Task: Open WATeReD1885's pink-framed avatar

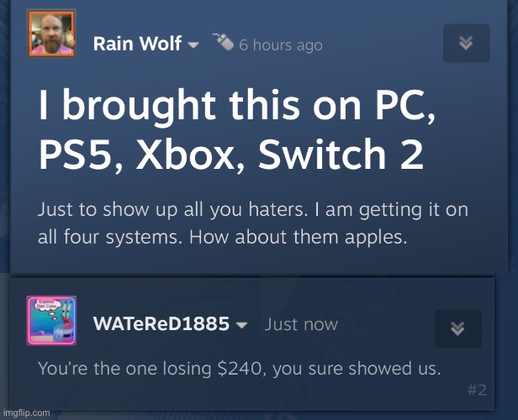Action: point(51,320)
